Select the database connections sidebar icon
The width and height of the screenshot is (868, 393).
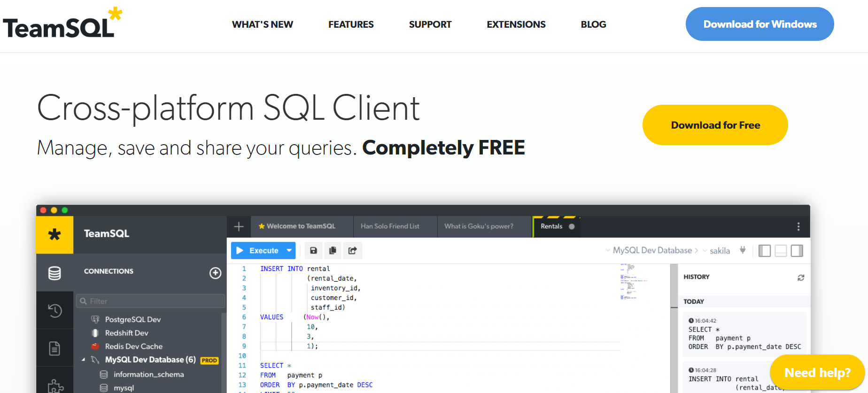click(54, 273)
